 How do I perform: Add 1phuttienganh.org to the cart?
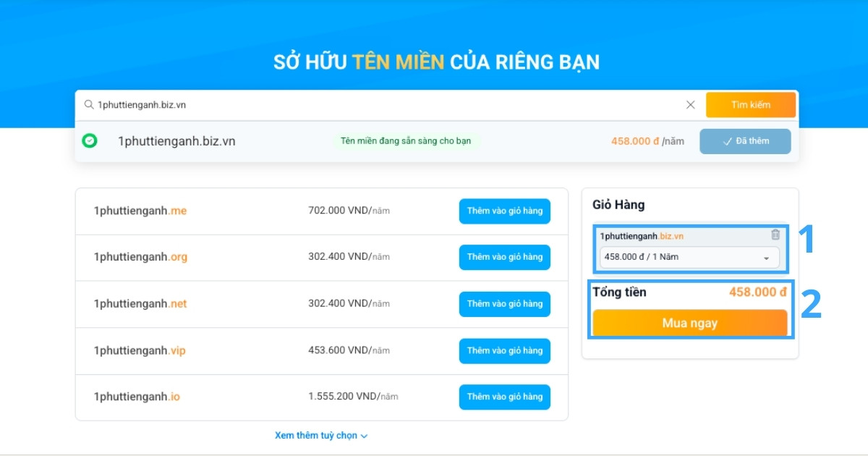(x=504, y=257)
